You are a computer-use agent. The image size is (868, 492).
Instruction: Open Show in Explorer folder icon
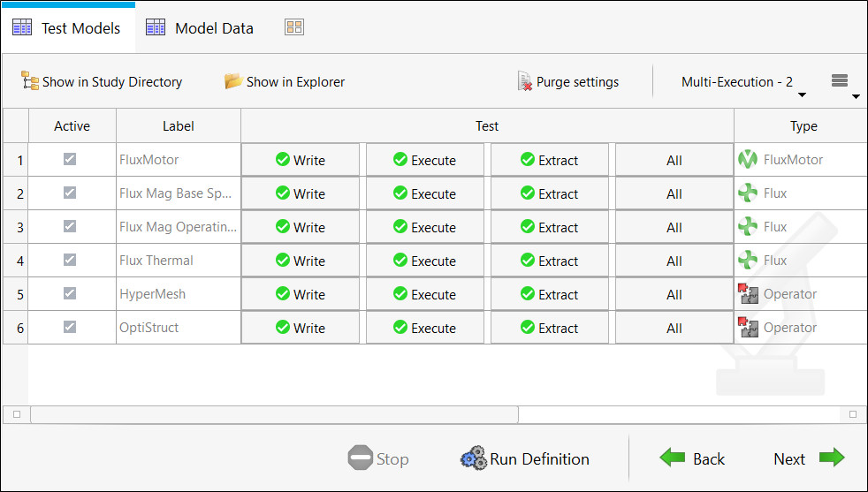(233, 81)
